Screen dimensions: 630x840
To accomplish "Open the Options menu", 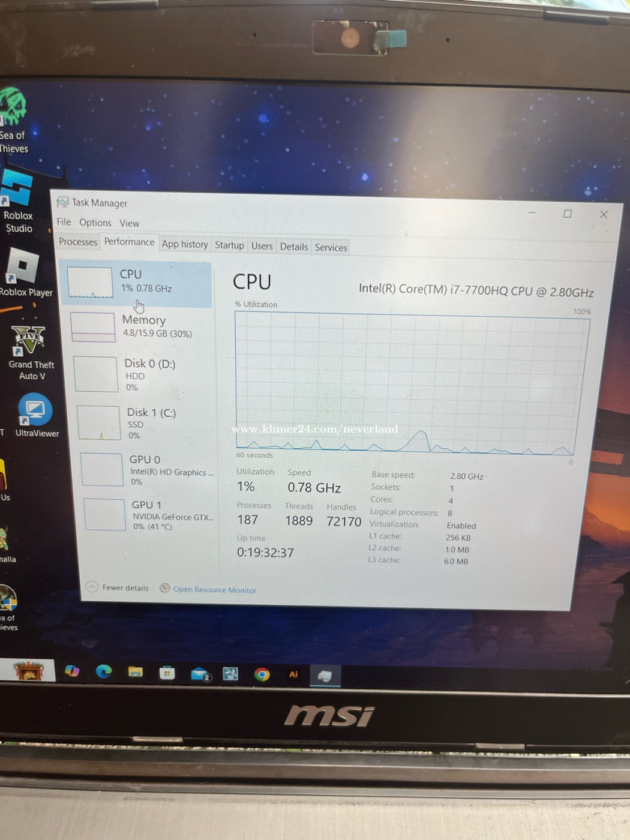I will coord(95,223).
